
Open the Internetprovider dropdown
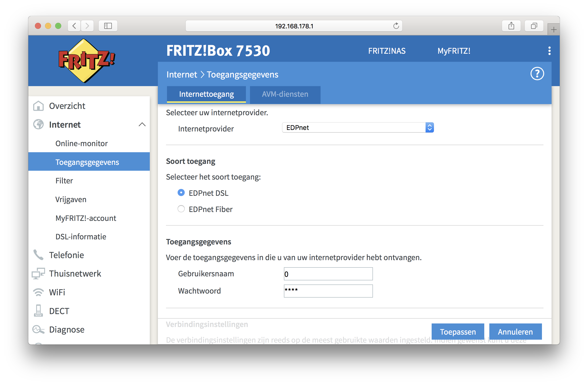pos(358,128)
